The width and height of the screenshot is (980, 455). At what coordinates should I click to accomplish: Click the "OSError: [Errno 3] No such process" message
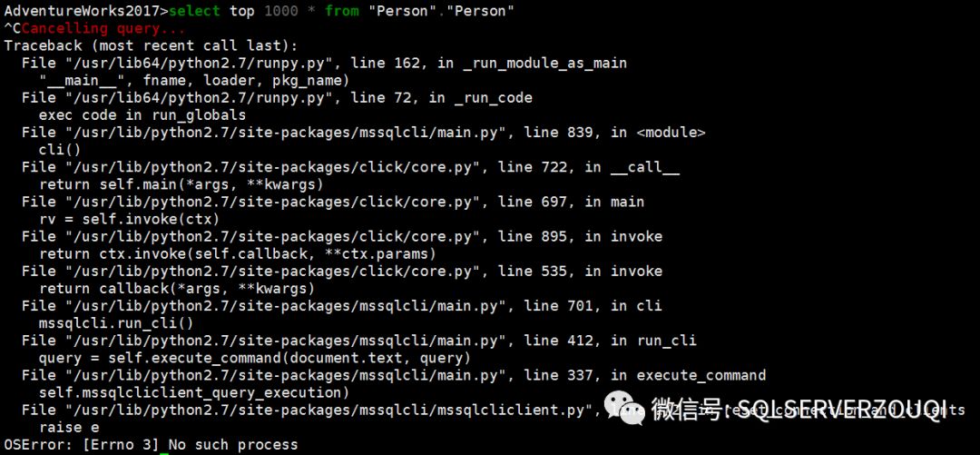coord(152,445)
